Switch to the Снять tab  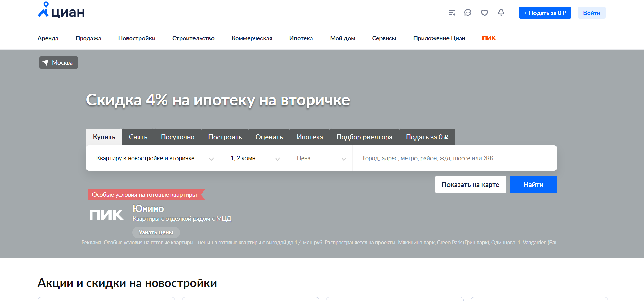[138, 137]
